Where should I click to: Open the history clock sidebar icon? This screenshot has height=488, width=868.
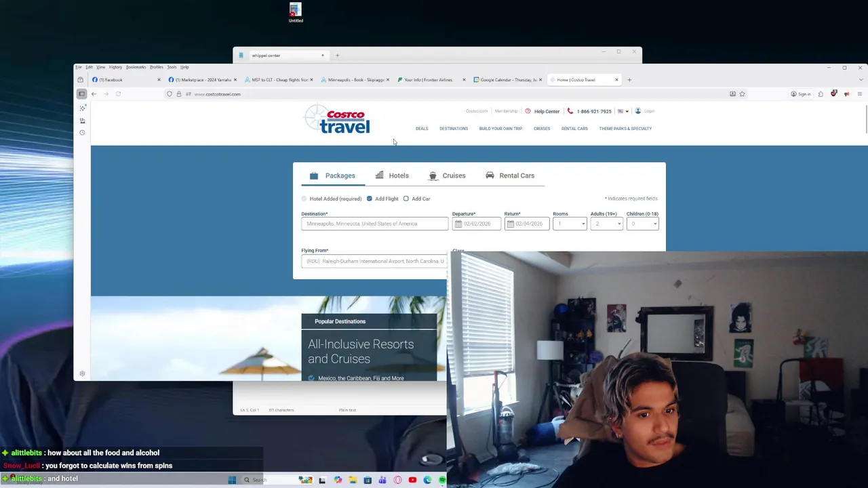click(x=83, y=133)
